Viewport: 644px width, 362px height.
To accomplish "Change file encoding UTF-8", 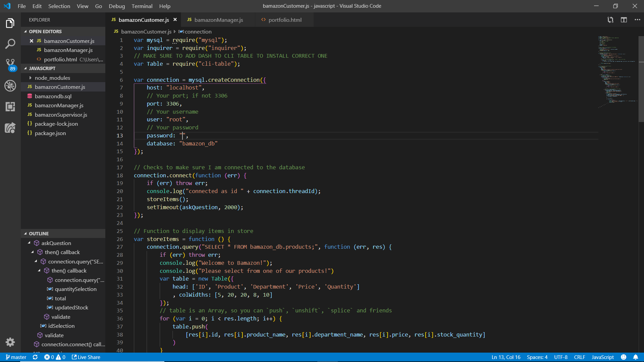I will (560, 357).
